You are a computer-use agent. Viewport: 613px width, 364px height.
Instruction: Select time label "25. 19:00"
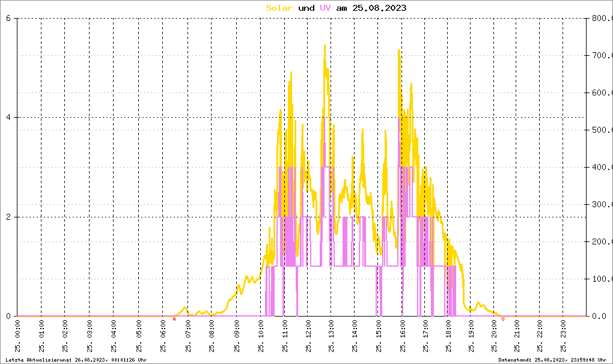(x=471, y=336)
